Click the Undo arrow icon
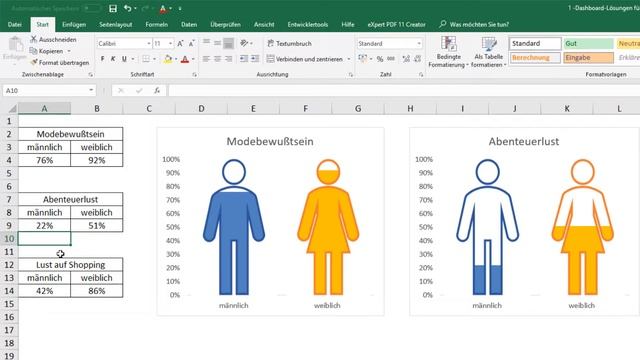The height and width of the screenshot is (360, 640). (x=127, y=8)
